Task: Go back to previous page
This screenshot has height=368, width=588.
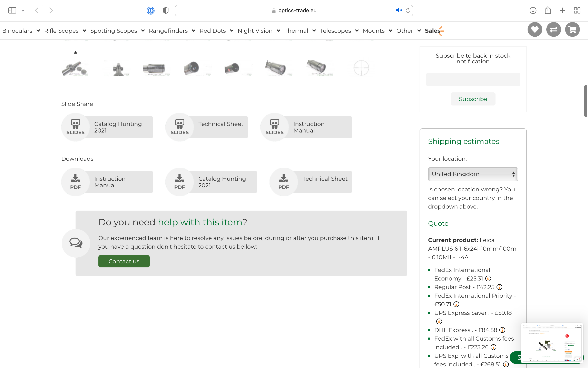Action: (x=37, y=10)
